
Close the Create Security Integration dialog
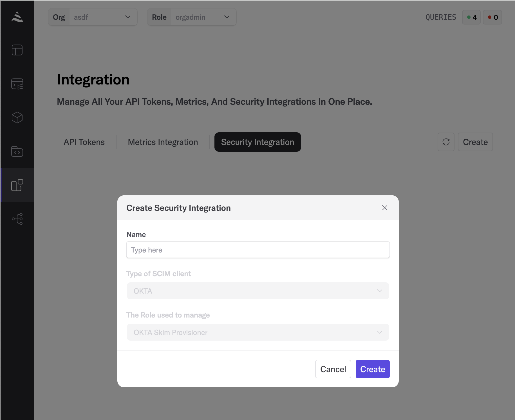[x=384, y=208]
